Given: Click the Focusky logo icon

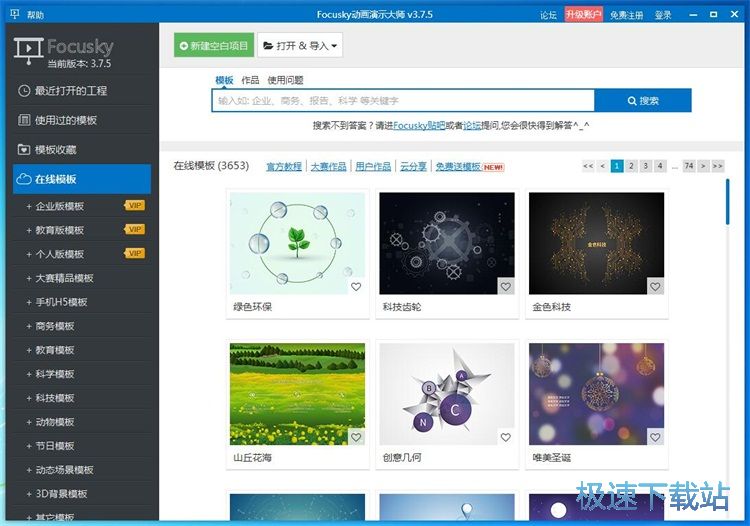Looking at the screenshot, I should 29,50.
